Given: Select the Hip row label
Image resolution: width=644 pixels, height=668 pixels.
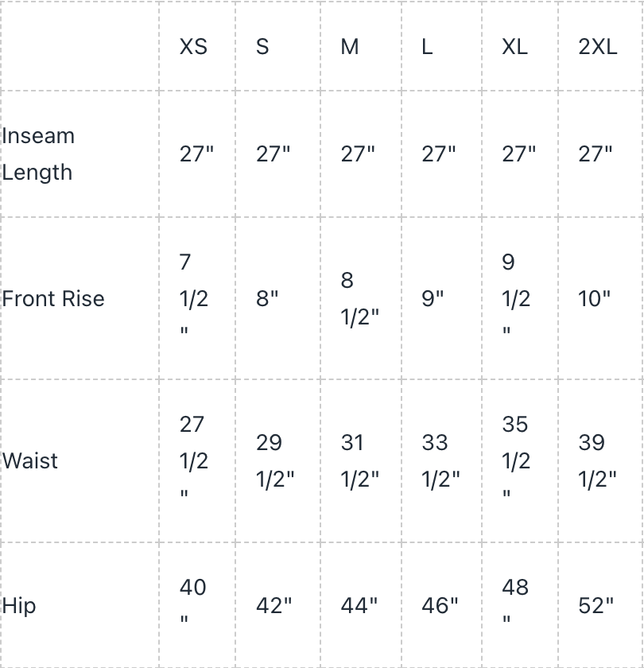Looking at the screenshot, I should click(x=19, y=605).
